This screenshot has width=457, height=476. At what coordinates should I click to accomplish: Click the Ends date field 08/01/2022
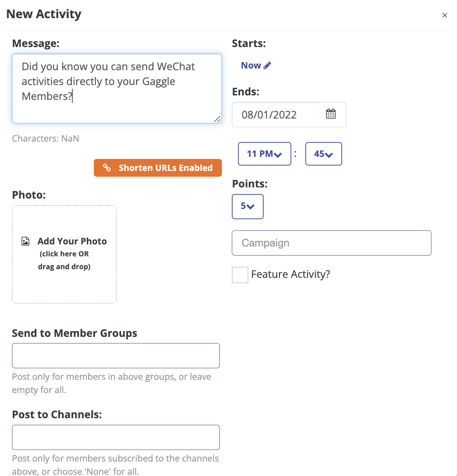click(274, 114)
